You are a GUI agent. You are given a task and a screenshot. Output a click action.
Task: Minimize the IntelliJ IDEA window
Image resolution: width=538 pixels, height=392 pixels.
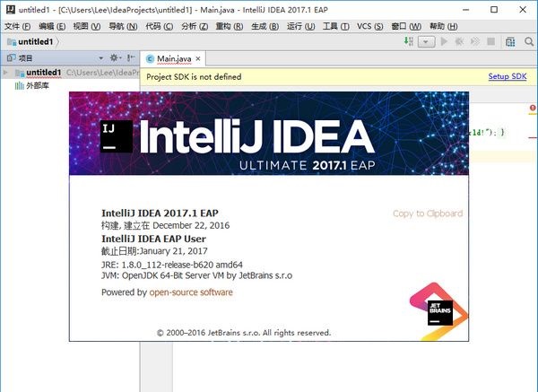pyautogui.click(x=465, y=10)
